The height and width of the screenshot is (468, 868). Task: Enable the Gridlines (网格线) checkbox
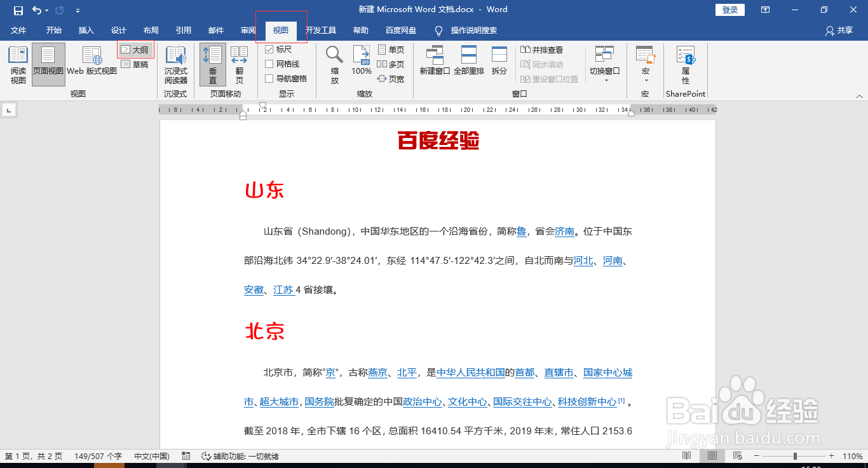(269, 64)
